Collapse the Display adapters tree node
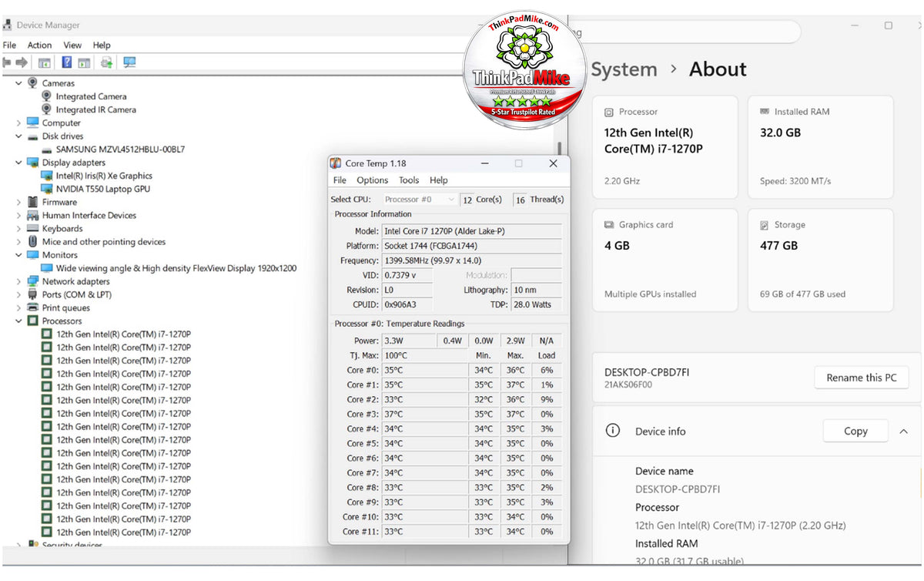This screenshot has height=581, width=924. 18,163
